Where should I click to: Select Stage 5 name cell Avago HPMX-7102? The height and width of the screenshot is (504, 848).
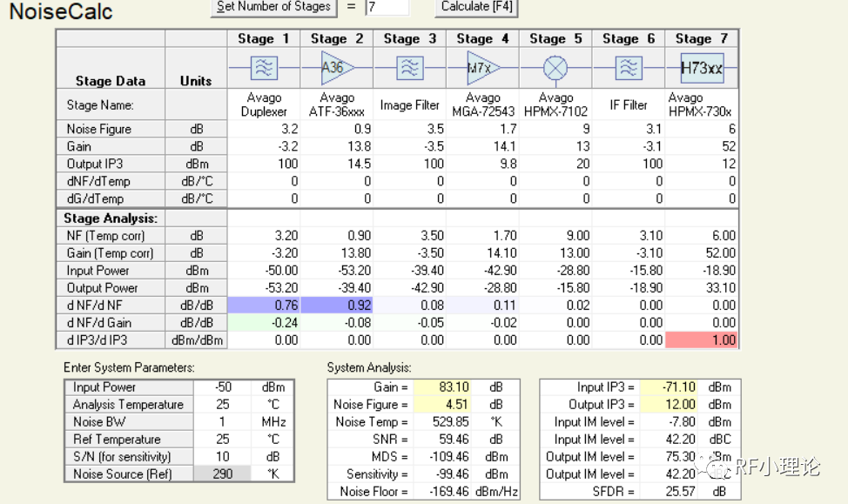pos(555,104)
